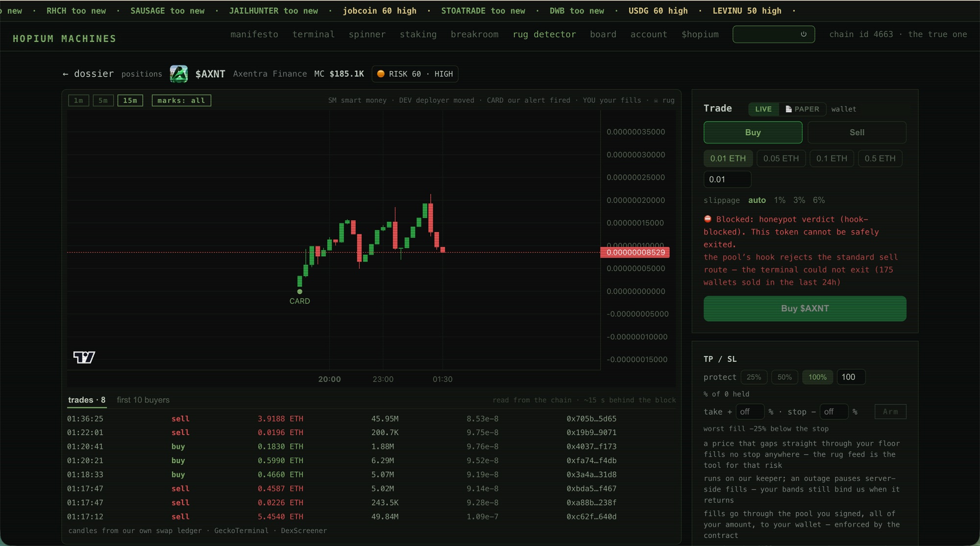Image resolution: width=980 pixels, height=546 pixels.
Task: Click wallet address 0x705b…5d65
Action: tap(591, 419)
